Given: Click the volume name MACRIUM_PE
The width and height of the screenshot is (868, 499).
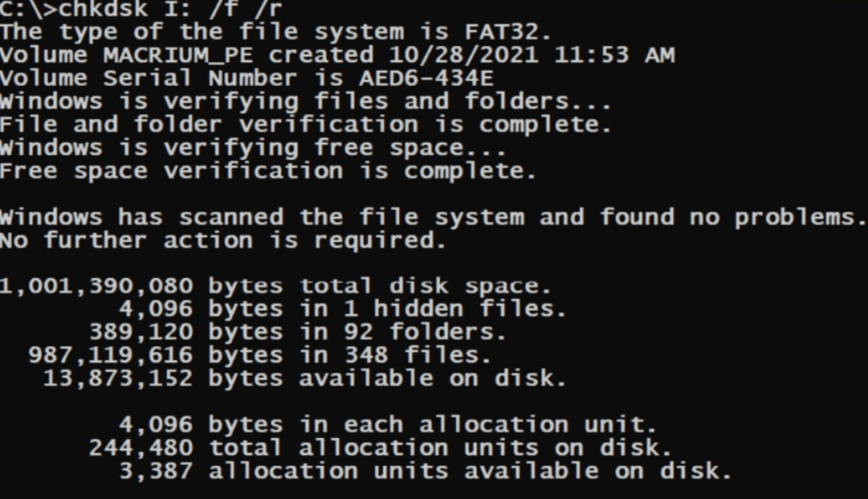Looking at the screenshot, I should 178,55.
